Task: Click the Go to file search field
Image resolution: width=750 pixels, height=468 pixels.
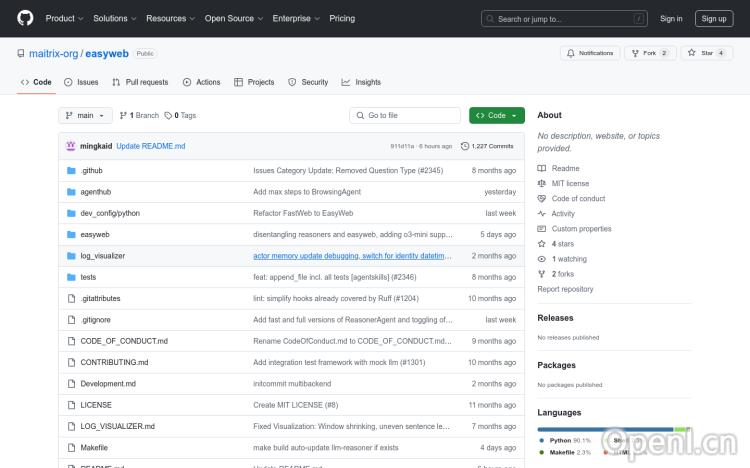Action: [405, 115]
